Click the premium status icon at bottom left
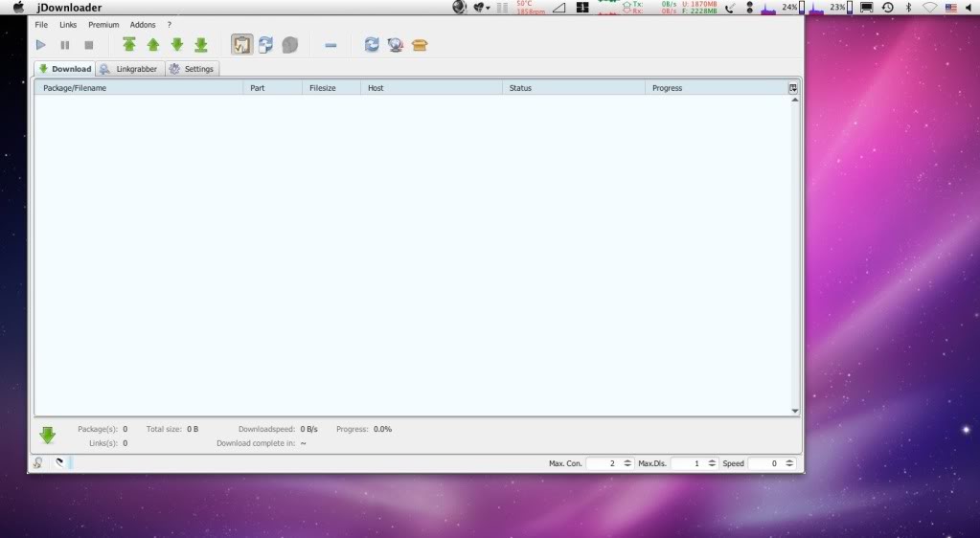This screenshot has height=538, width=980. click(x=38, y=463)
